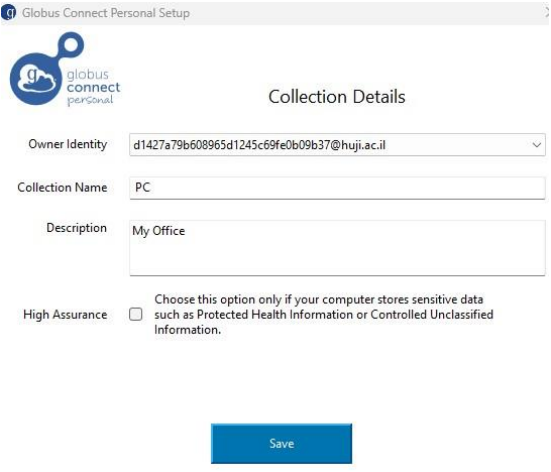Enable the High Assurance checkbox
The image size is (551, 472).
(x=136, y=314)
